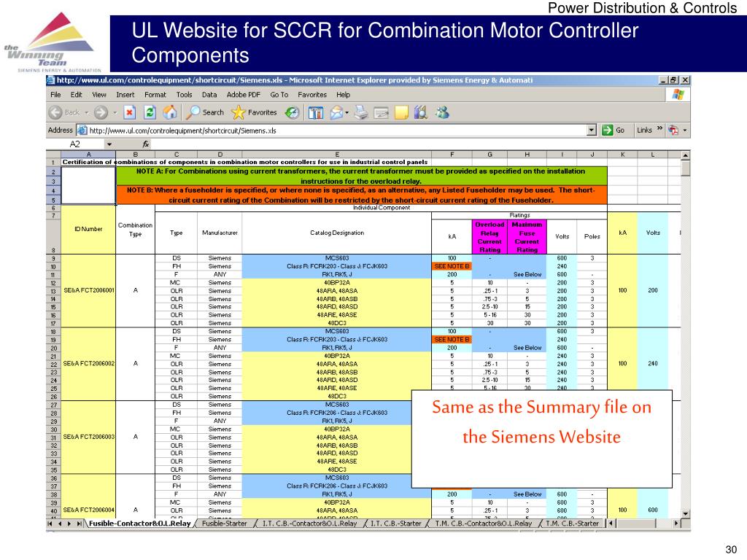Expand the Back history dropdown arrow
This screenshot has width=747, height=560.
[x=87, y=113]
